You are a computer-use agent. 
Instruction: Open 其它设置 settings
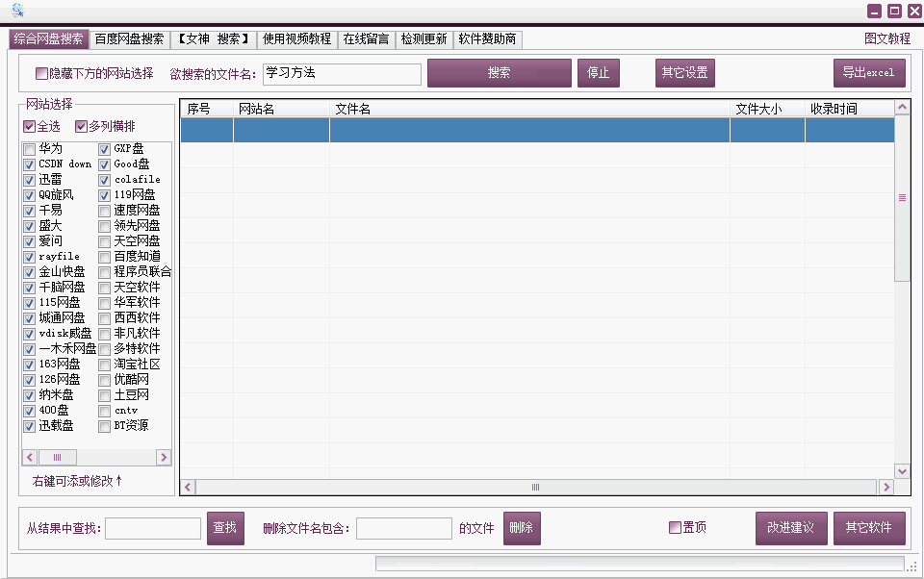click(x=684, y=72)
